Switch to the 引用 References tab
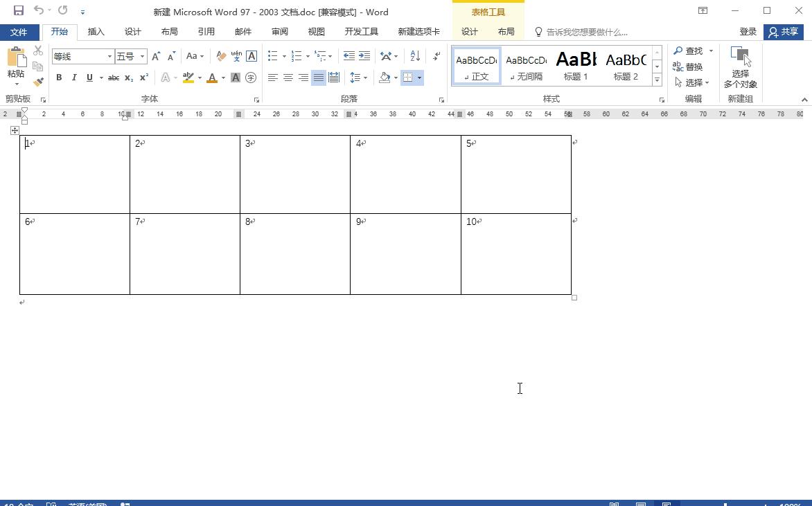This screenshot has height=506, width=812. [x=206, y=32]
